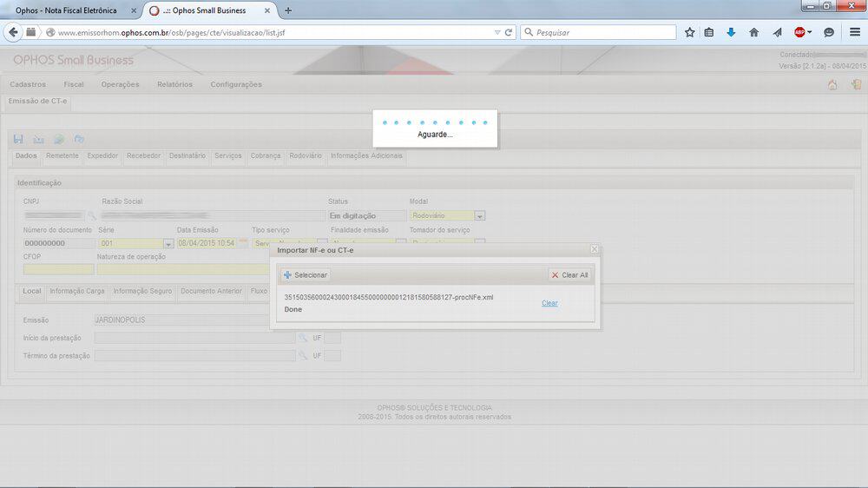Switch to Ophos Nota Fiscal Eletrônica browser tab
This screenshot has width=868, height=488.
[x=66, y=10]
